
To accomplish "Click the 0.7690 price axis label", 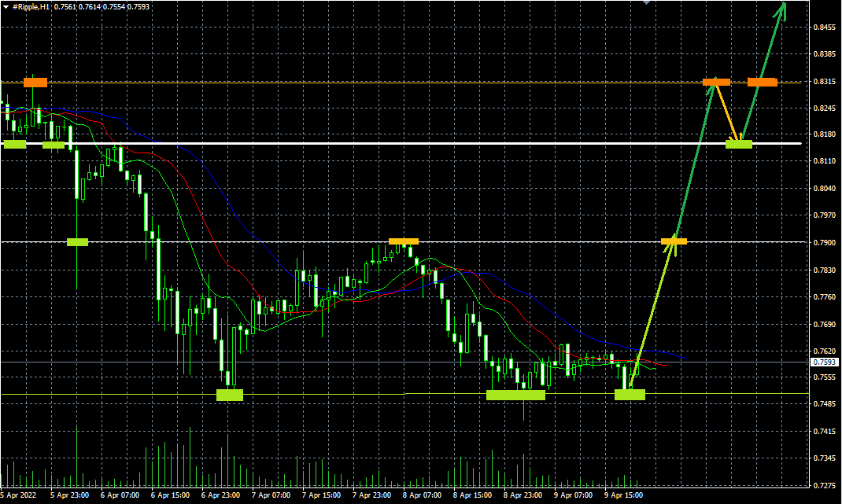I will pyautogui.click(x=824, y=324).
